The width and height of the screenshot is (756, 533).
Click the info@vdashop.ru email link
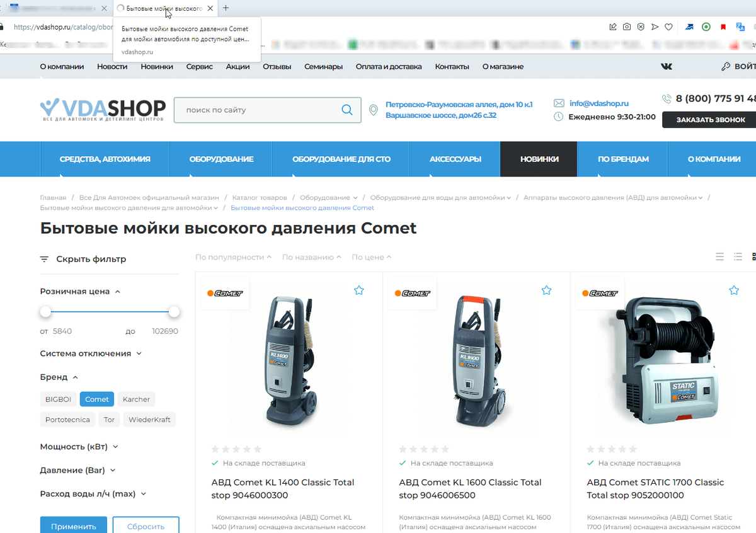click(598, 103)
